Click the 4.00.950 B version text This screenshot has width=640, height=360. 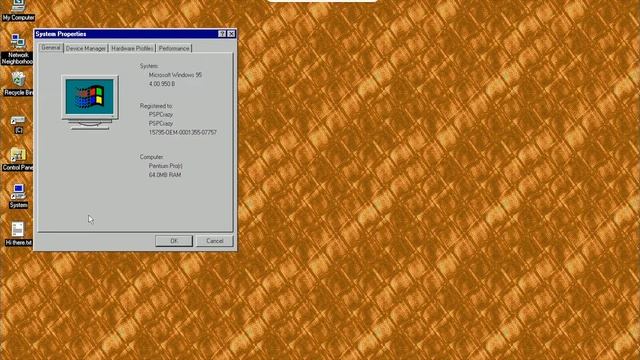pyautogui.click(x=162, y=84)
